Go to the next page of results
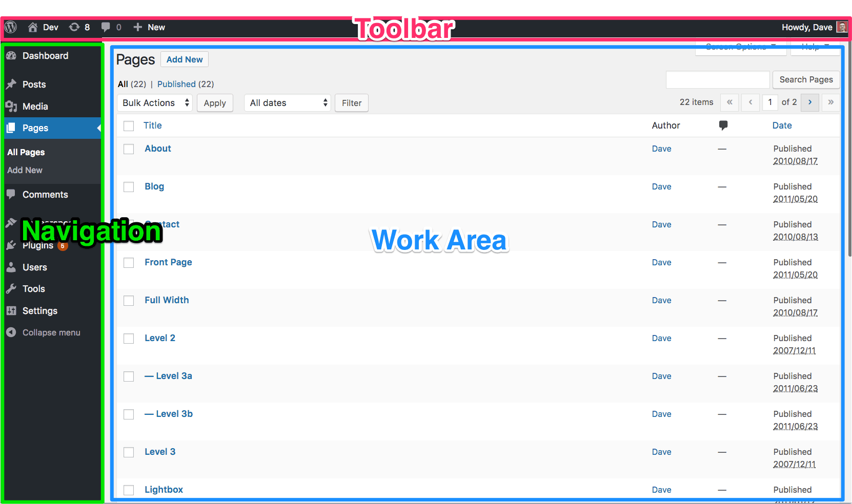 coord(810,102)
